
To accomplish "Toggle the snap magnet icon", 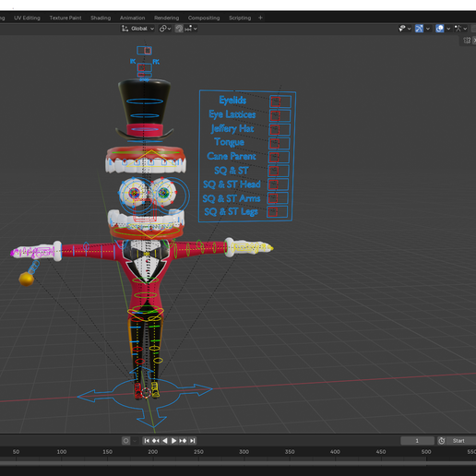I will pos(179,29).
